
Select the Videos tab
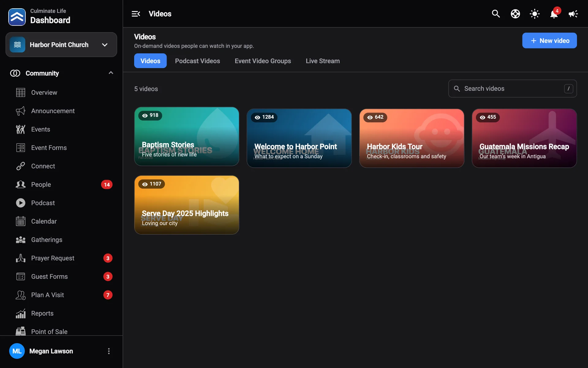[x=150, y=61]
